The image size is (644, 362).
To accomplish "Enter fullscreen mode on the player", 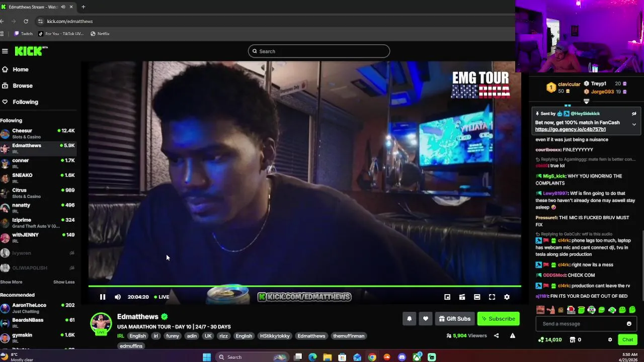I will click(492, 297).
